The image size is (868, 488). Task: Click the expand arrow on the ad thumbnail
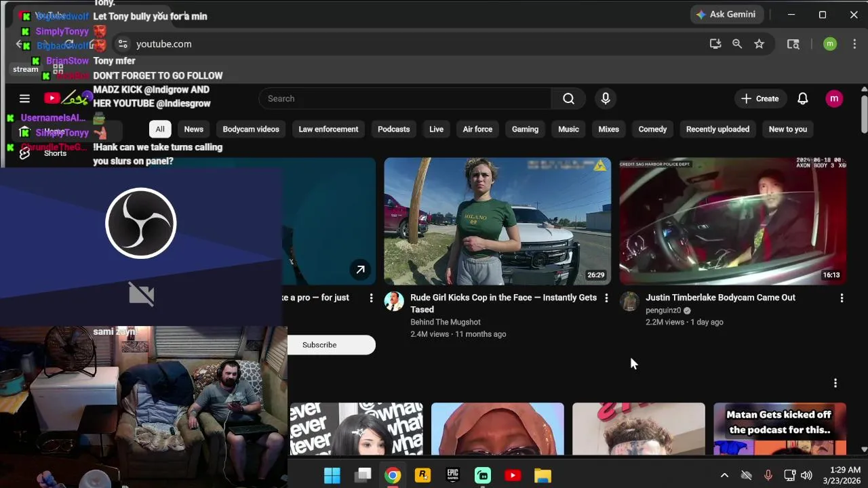click(361, 270)
